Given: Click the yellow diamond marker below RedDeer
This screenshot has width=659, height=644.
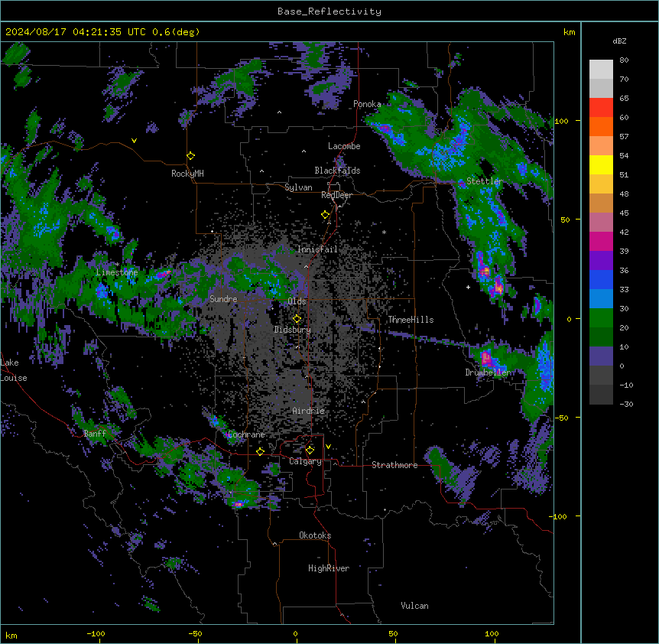Looking at the screenshot, I should coord(325,215).
